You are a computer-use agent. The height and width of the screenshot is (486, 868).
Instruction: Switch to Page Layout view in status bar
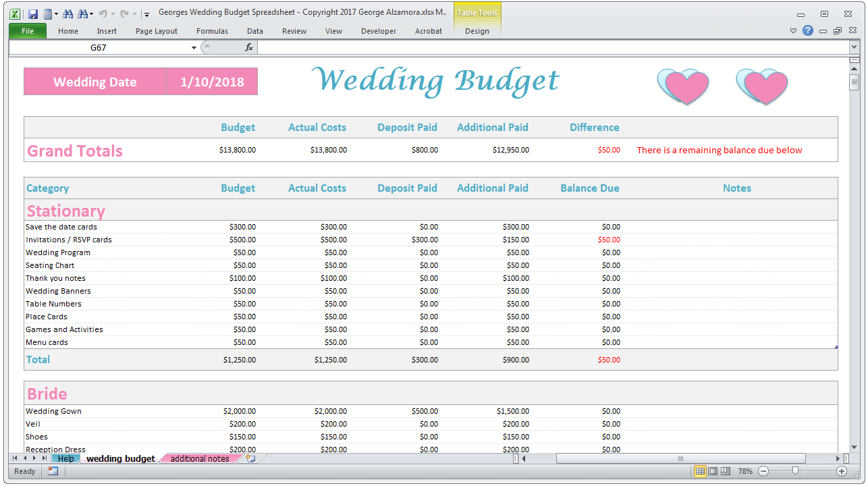click(x=713, y=471)
